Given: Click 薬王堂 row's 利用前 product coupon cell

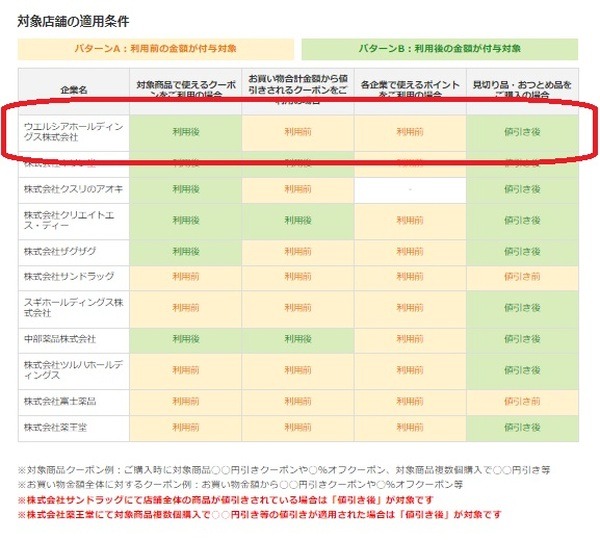Looking at the screenshot, I should [x=186, y=427].
